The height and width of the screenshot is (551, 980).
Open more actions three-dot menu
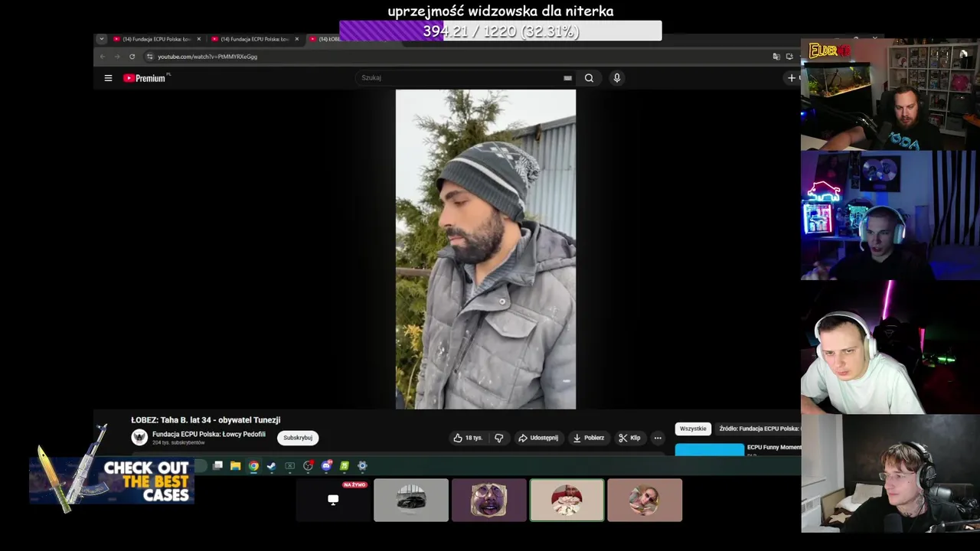pyautogui.click(x=658, y=438)
